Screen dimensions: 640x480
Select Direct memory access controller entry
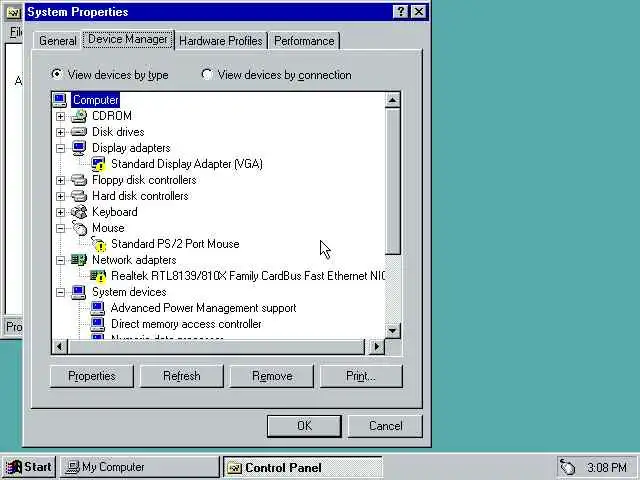(x=186, y=324)
